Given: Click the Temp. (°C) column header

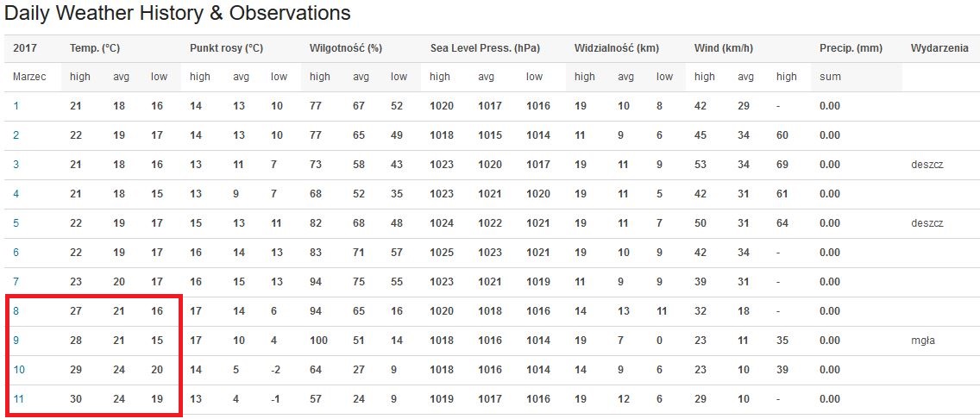Looking at the screenshot, I should tap(94, 48).
